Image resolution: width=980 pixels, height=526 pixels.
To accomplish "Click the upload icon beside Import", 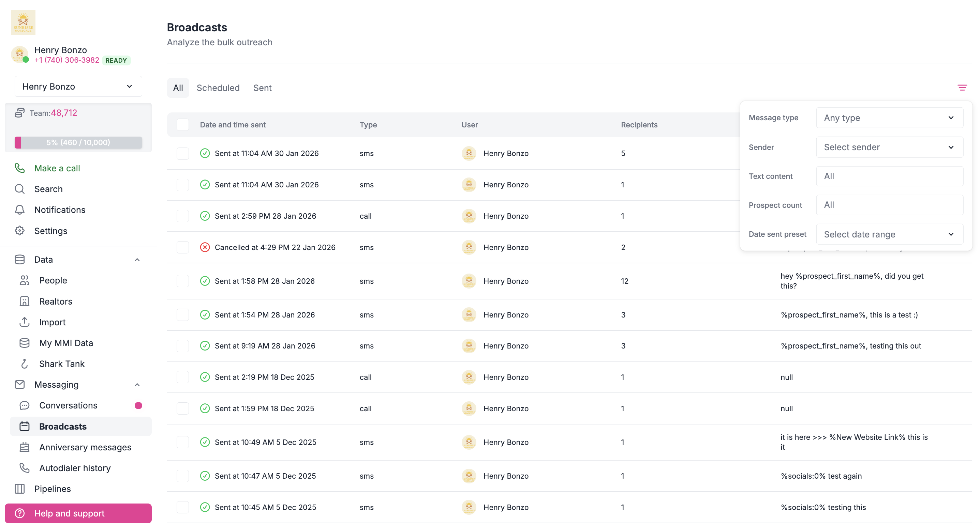I will click(x=24, y=322).
